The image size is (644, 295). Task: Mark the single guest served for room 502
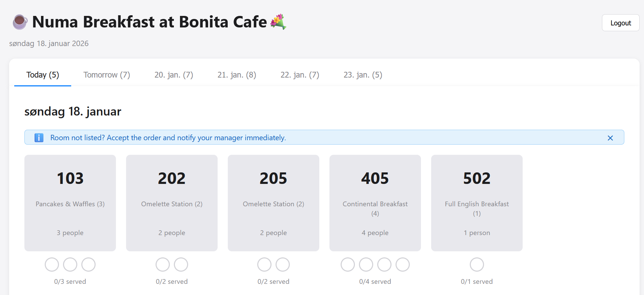[x=477, y=265]
